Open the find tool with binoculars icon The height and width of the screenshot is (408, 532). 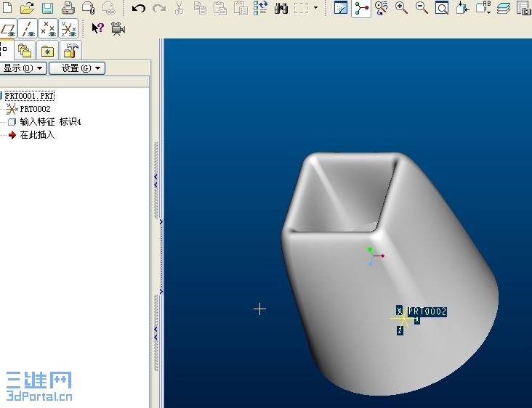[x=281, y=8]
